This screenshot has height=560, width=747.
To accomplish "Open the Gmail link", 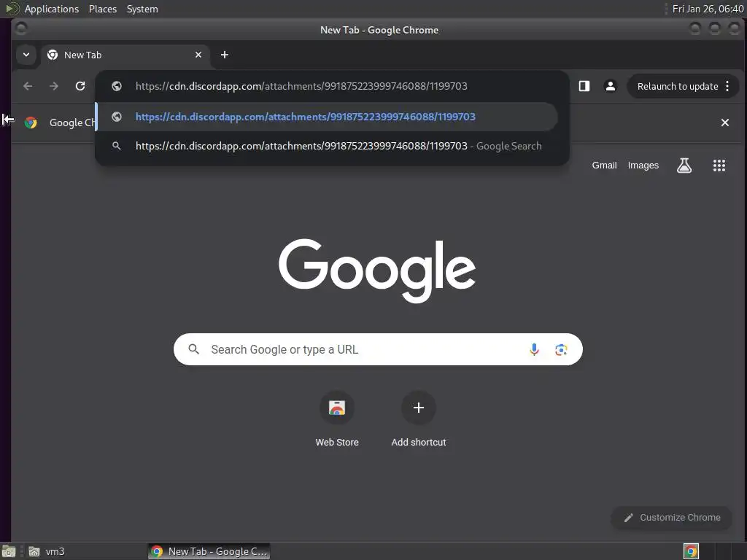I will click(x=604, y=166).
